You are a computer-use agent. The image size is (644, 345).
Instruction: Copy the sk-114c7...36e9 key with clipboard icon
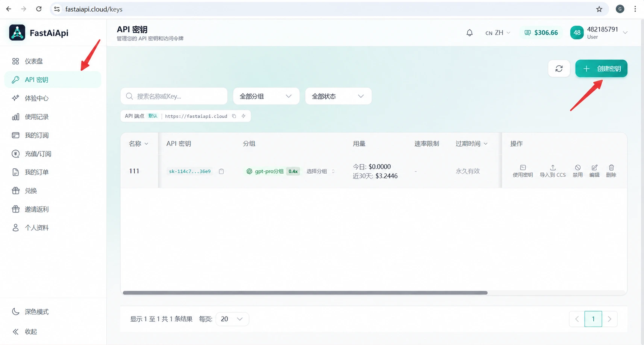221,171
